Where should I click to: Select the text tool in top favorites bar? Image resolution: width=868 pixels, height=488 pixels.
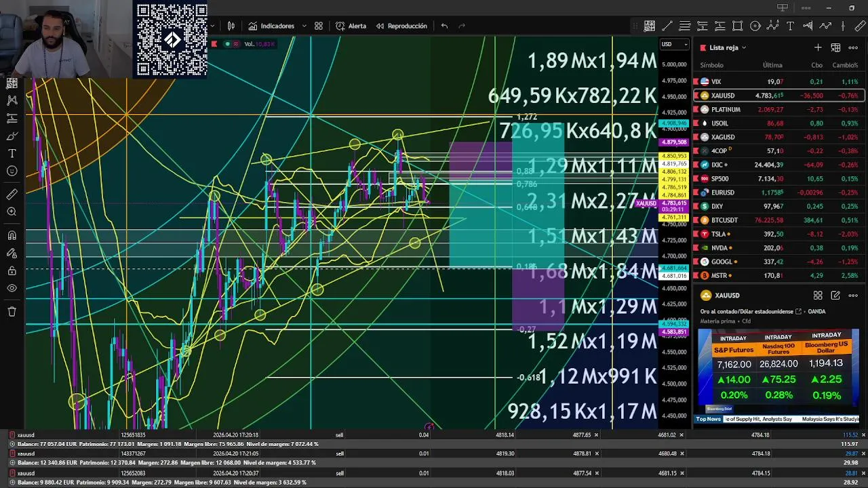coord(790,26)
